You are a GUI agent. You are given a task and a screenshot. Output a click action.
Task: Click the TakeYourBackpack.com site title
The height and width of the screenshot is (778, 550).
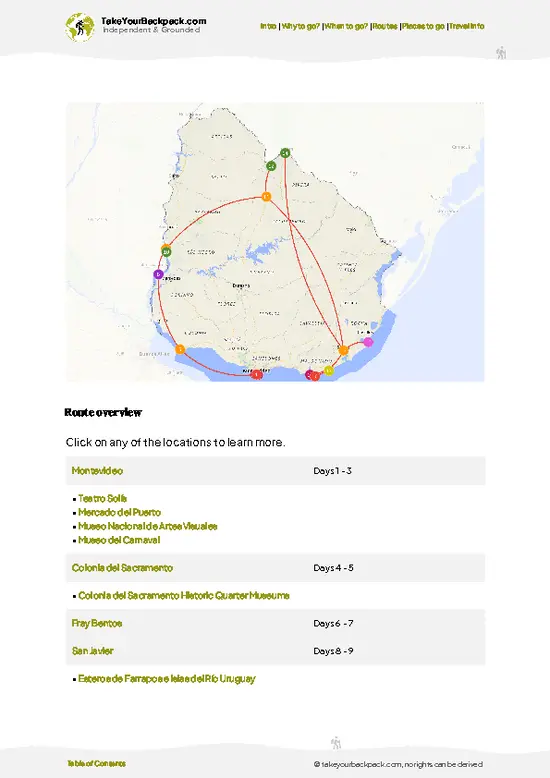(x=153, y=21)
